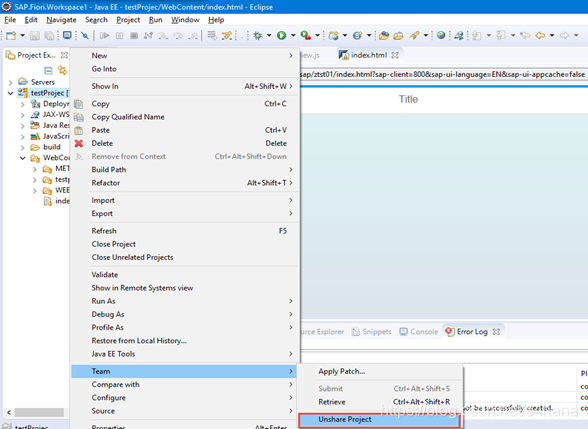
Task: Close the Error Log view tab
Action: tap(496, 332)
